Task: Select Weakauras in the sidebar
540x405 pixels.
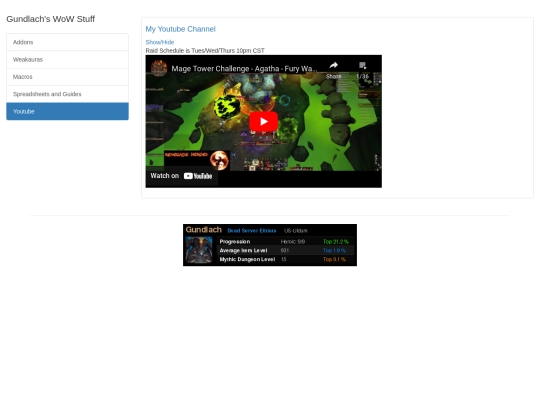Action: tap(68, 60)
